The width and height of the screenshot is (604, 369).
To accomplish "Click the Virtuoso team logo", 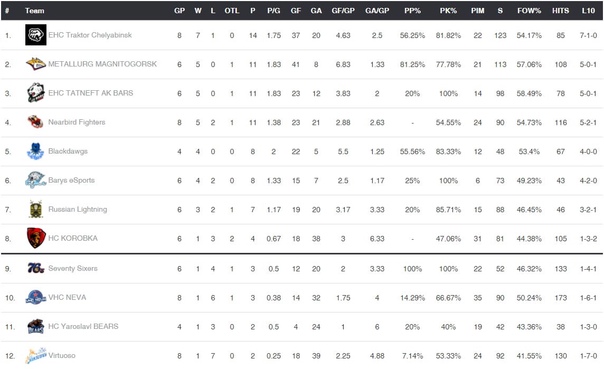I will pyautogui.click(x=36, y=355).
